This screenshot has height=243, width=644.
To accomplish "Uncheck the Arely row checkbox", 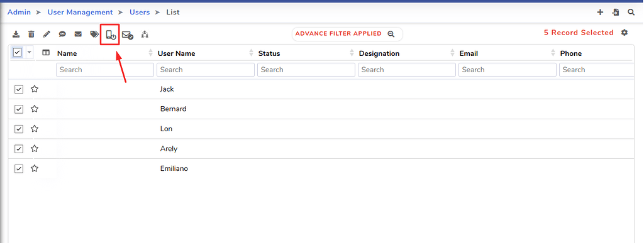I will pyautogui.click(x=18, y=149).
